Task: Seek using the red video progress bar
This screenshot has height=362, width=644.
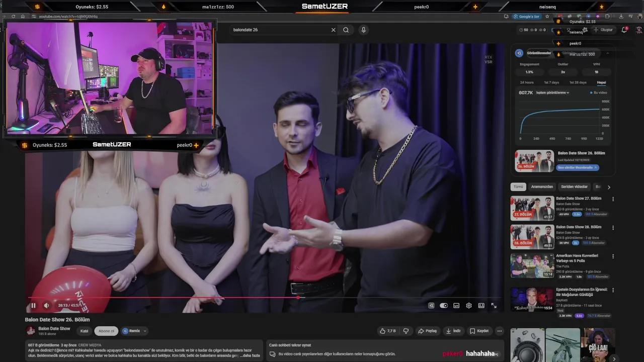Action: point(265,297)
